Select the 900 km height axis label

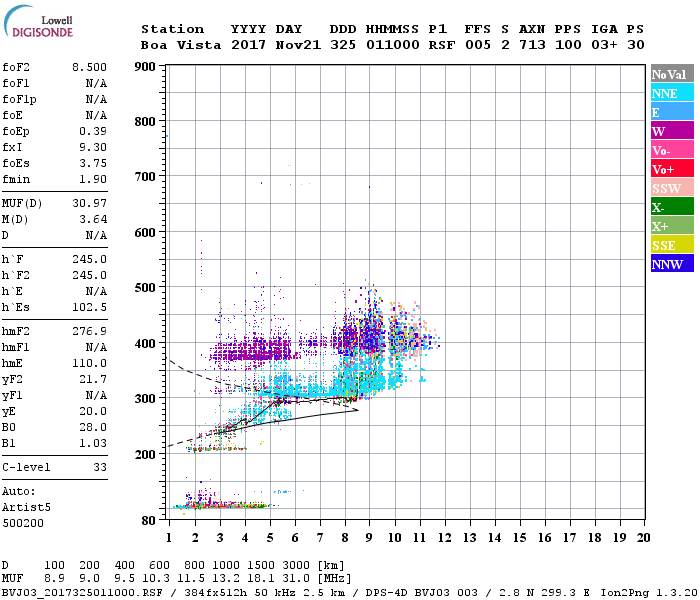pos(144,67)
